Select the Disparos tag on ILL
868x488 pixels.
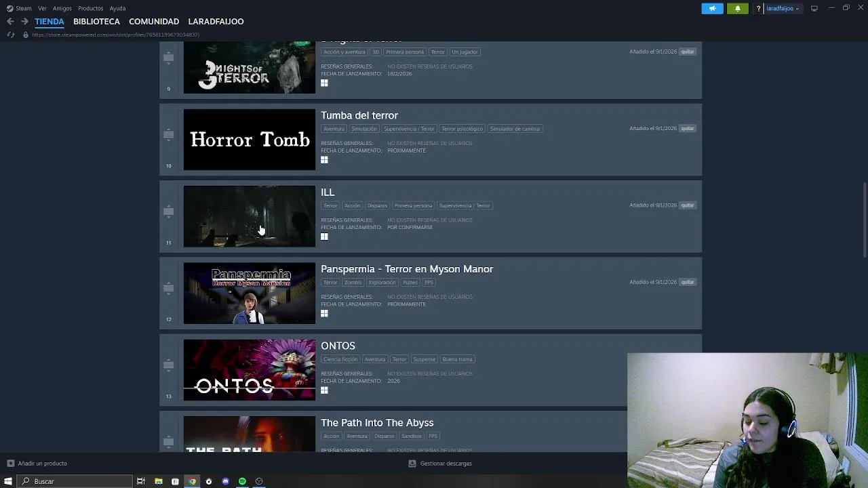pos(377,205)
